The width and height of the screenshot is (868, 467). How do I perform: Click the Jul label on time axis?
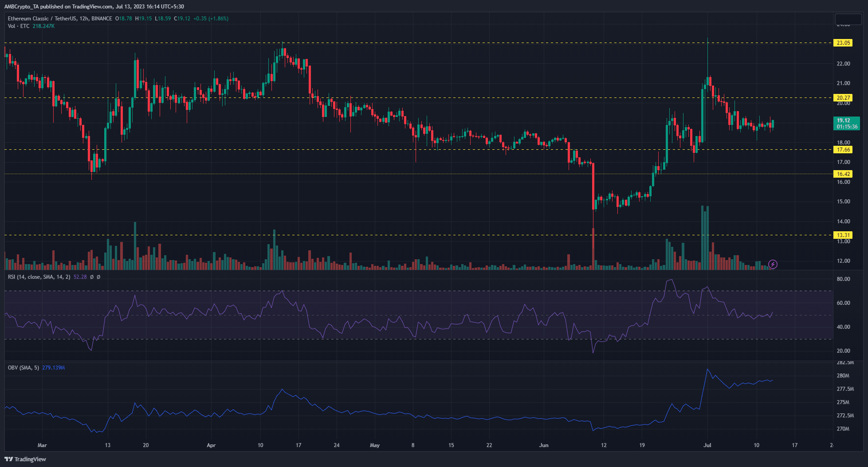(x=707, y=445)
